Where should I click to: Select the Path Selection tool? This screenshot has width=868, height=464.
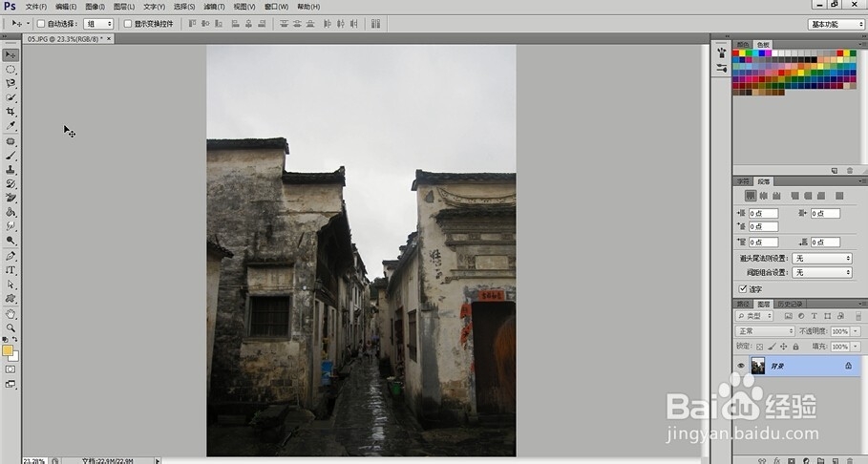click(11, 285)
